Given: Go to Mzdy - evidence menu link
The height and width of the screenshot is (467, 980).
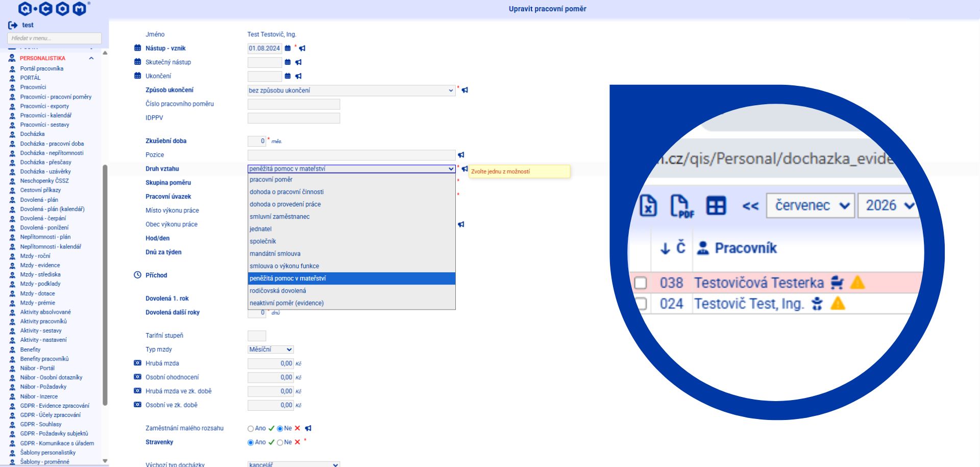Looking at the screenshot, I should coord(40,265).
